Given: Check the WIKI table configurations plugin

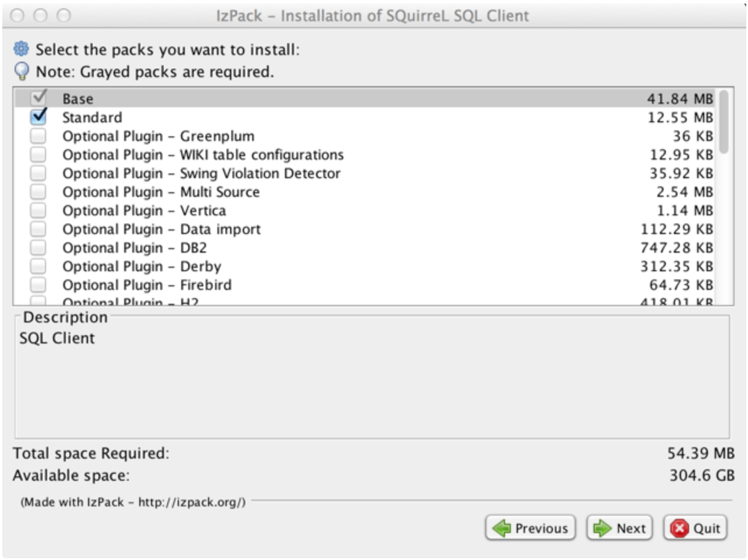Looking at the screenshot, I should click(x=38, y=154).
